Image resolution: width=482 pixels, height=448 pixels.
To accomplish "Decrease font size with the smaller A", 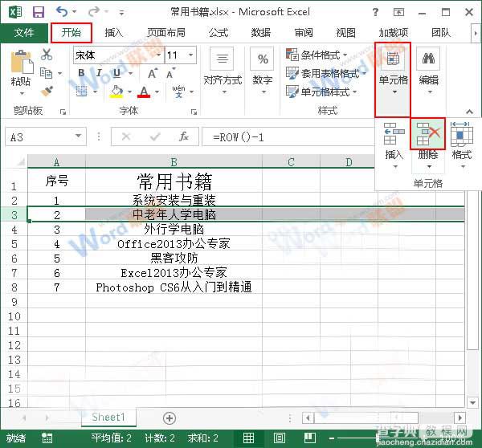I will (170, 74).
